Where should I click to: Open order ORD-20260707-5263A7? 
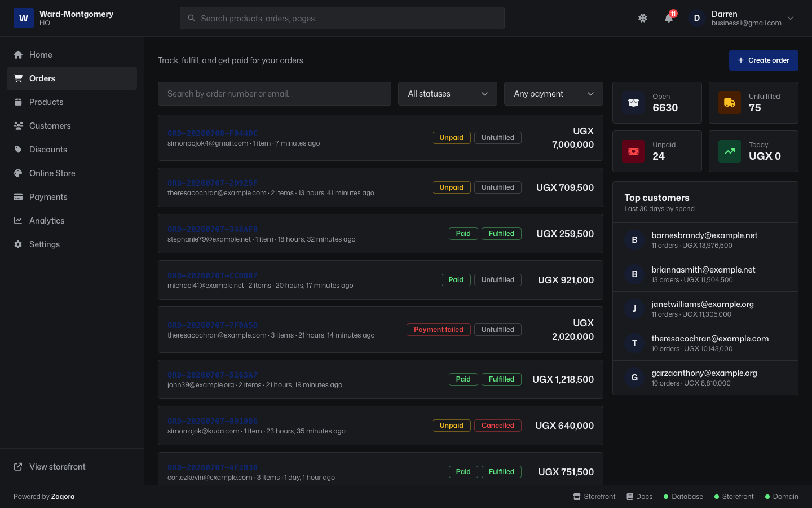tap(213, 375)
